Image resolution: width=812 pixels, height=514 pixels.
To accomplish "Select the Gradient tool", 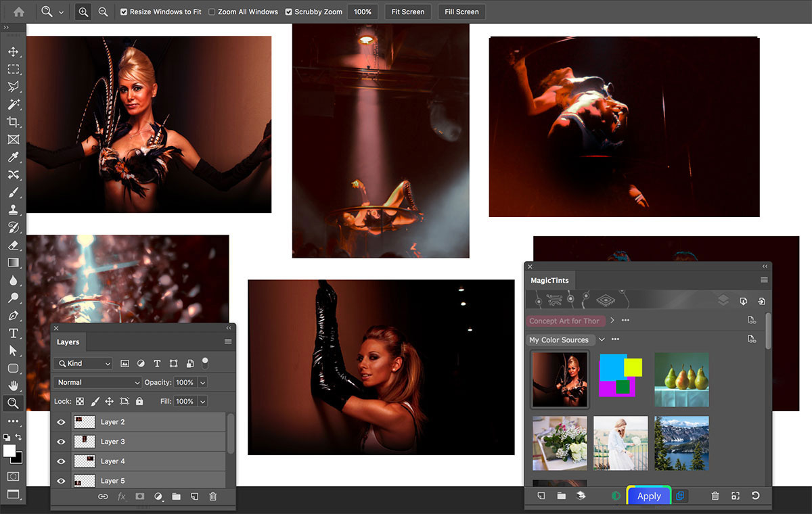I will coord(13,262).
